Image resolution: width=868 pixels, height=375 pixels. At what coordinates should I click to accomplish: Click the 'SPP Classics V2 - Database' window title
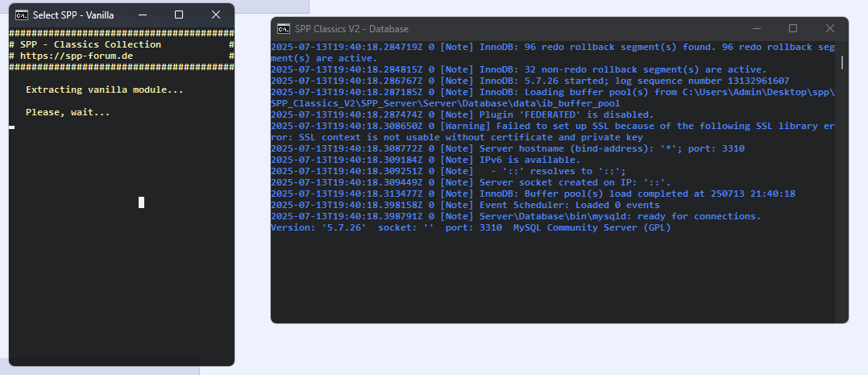(x=351, y=29)
